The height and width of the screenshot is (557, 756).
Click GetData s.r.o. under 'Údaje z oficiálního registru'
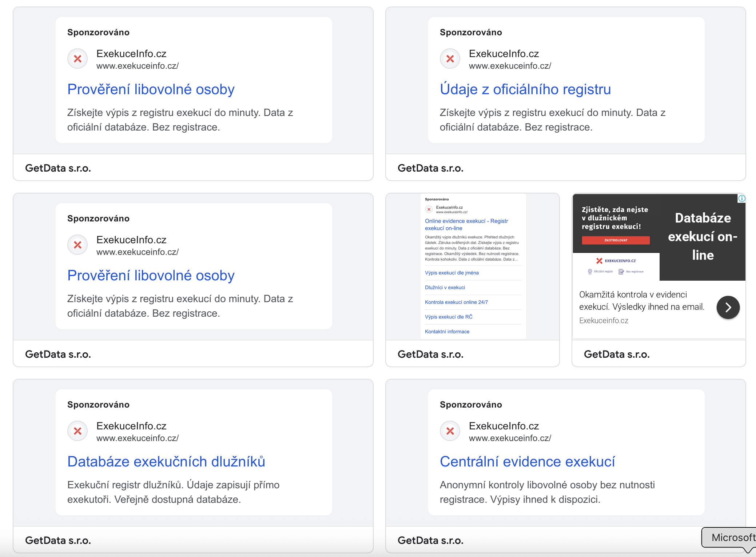pyautogui.click(x=430, y=168)
